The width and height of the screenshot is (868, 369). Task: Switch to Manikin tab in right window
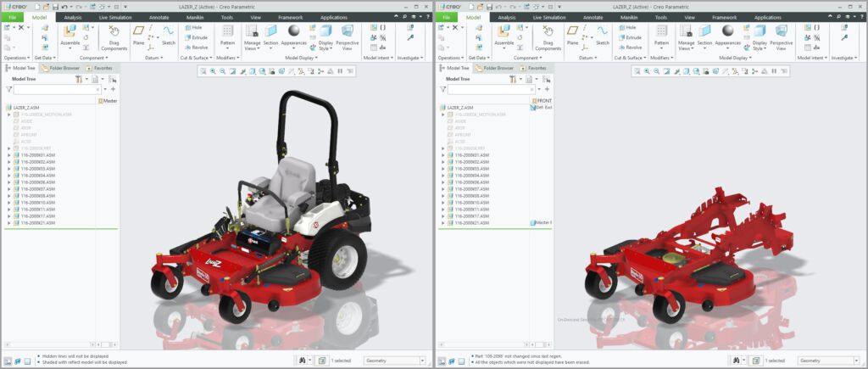coord(629,18)
